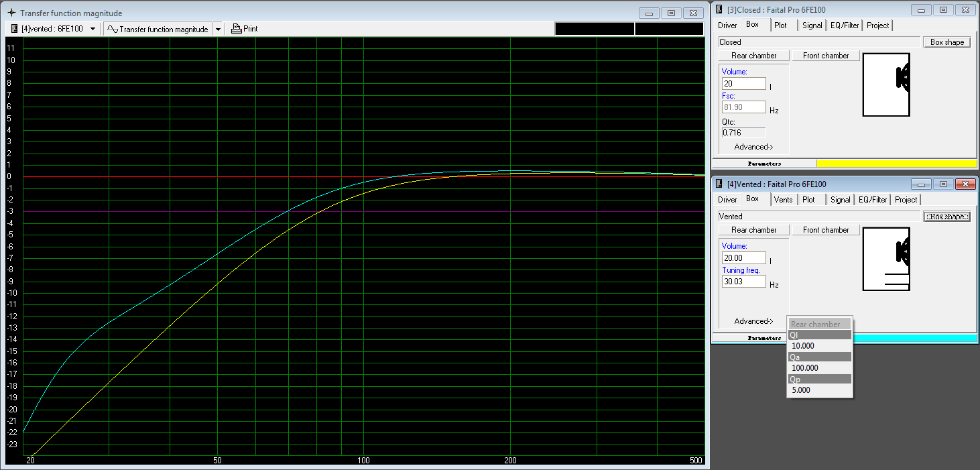Image resolution: width=980 pixels, height=470 pixels.
Task: Click the yellow plot color bar in Closed window
Action: point(896,164)
